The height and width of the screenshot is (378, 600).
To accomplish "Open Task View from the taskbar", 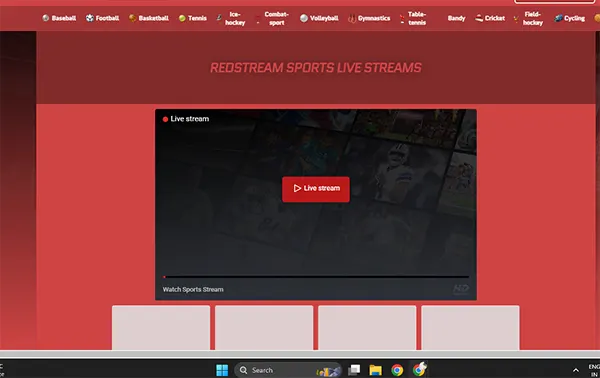I will [x=354, y=370].
